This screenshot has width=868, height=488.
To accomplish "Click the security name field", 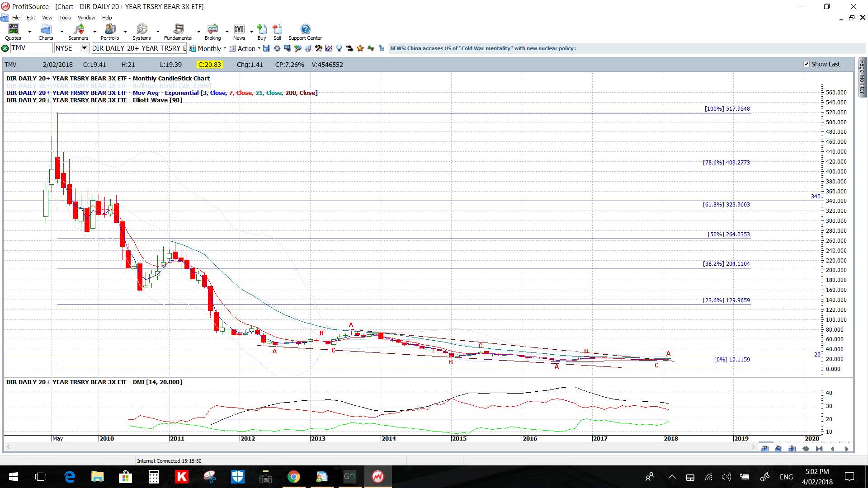I will [139, 48].
